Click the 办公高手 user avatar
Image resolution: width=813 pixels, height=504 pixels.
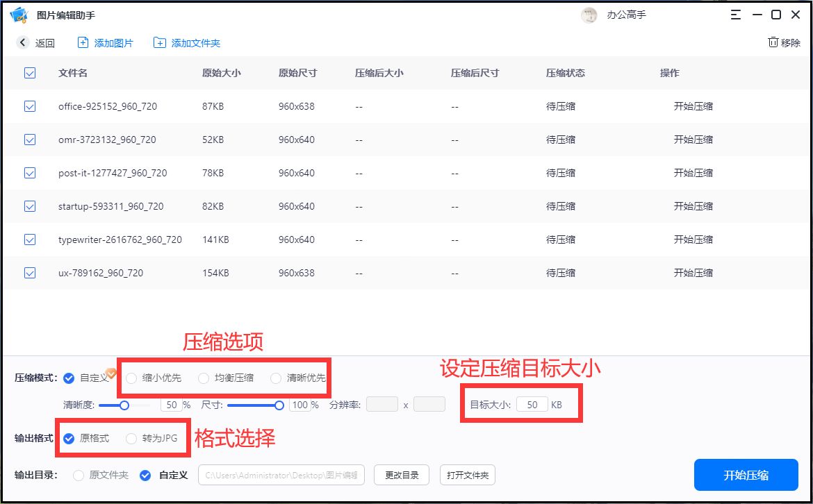(589, 15)
